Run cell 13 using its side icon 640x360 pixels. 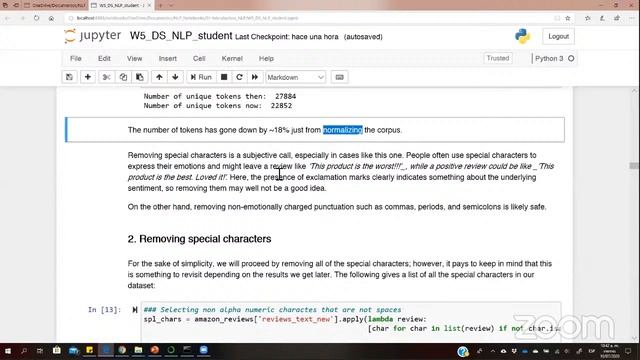pos(135,310)
